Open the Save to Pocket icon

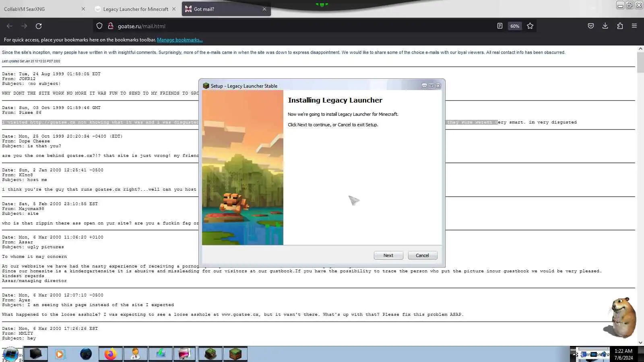(x=591, y=26)
